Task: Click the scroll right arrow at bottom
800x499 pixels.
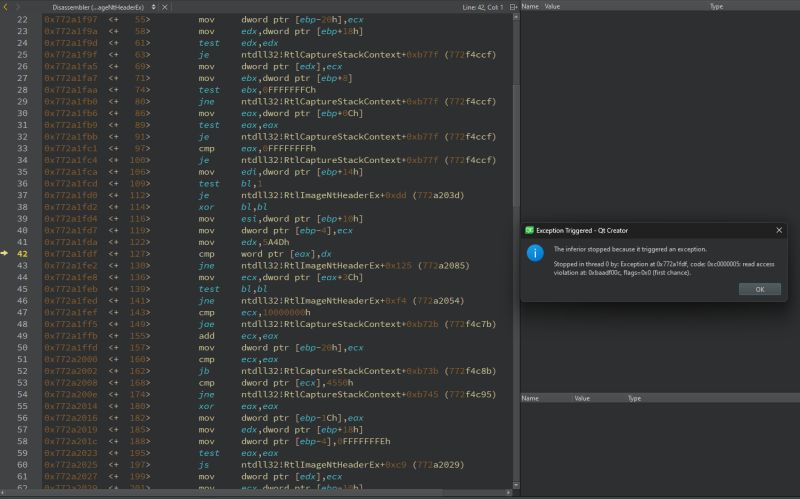Action: 509,493
